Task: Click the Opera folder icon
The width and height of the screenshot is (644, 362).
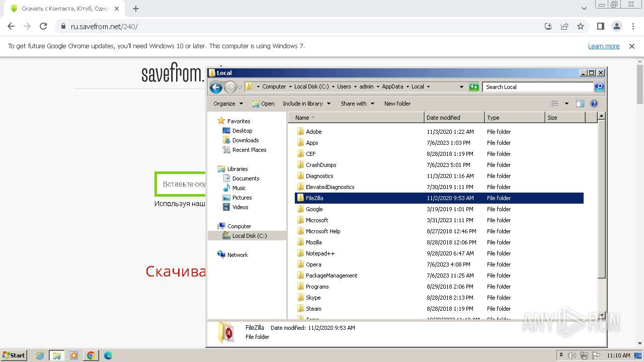Action: (300, 264)
